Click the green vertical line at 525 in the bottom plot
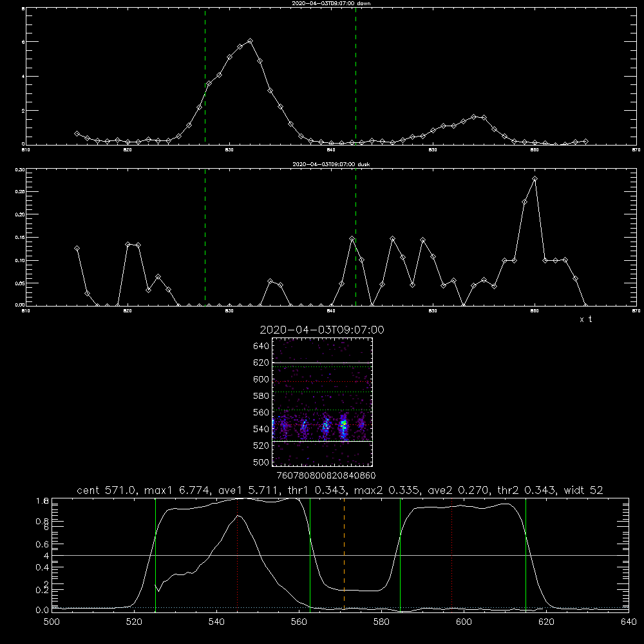644x644 pixels. [x=155, y=555]
